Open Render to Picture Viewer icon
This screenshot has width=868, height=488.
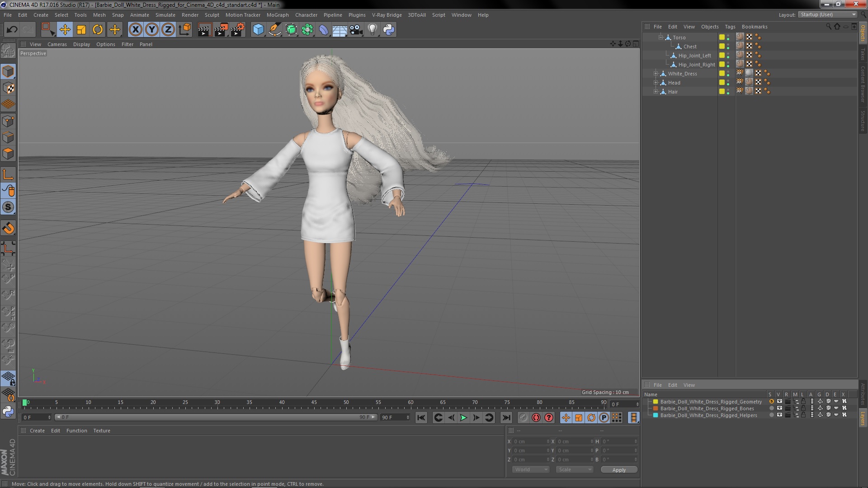[x=221, y=30]
